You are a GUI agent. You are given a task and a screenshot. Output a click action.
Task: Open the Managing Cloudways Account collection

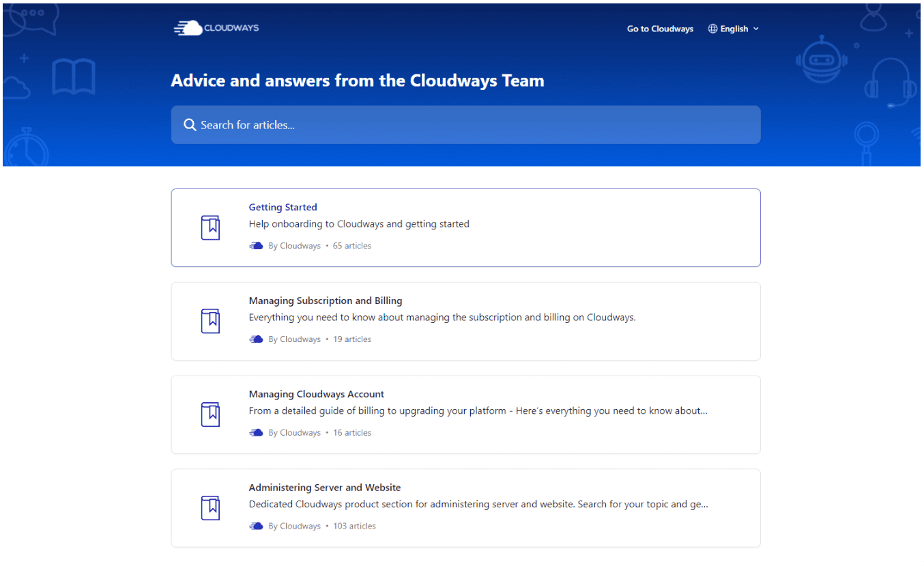[465, 415]
